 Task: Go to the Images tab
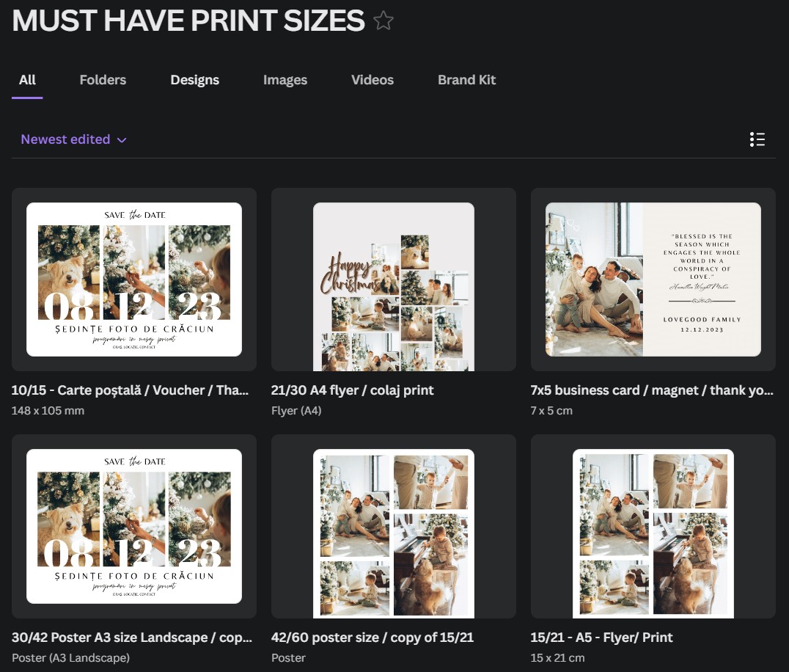pos(285,80)
